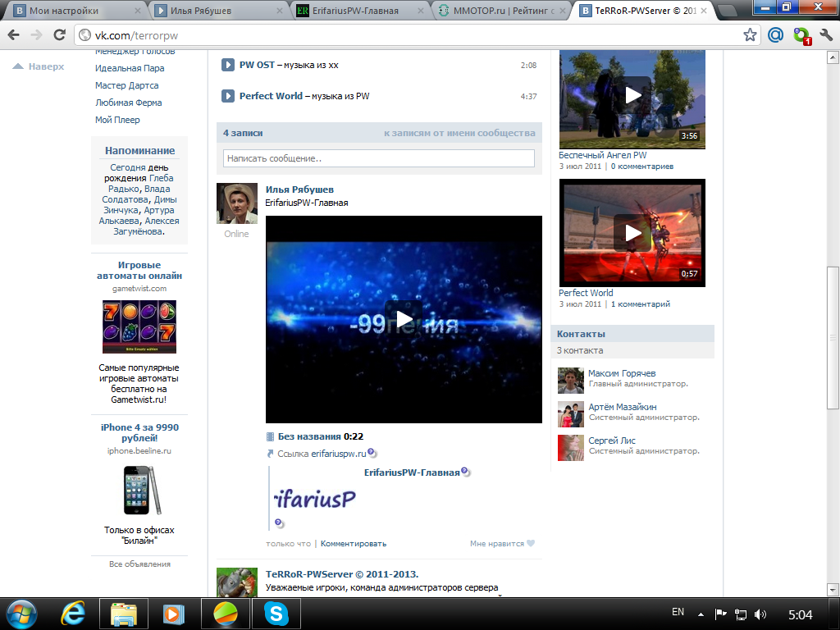Open Skype from the taskbar

coord(276,614)
